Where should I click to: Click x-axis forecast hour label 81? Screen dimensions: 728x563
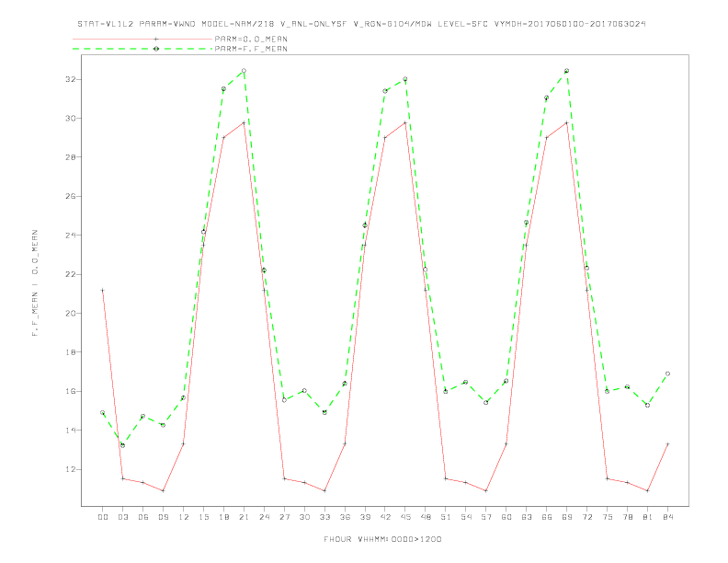coord(648,517)
